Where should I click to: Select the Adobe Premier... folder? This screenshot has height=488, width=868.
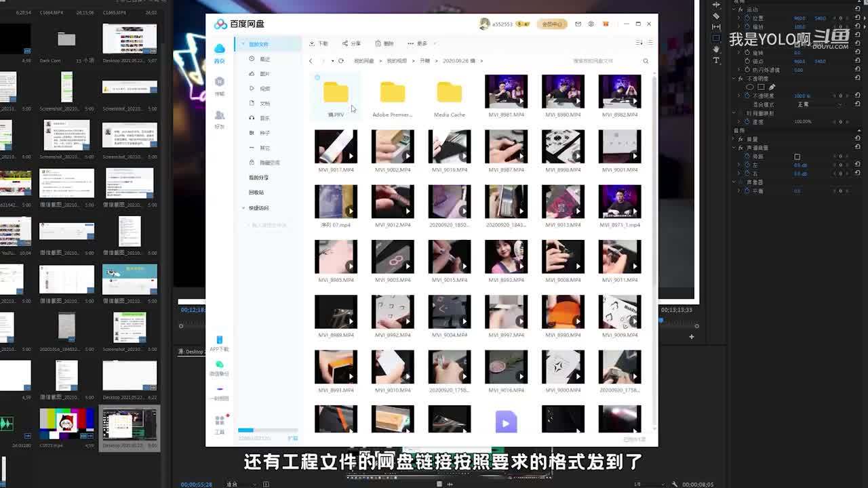393,98
